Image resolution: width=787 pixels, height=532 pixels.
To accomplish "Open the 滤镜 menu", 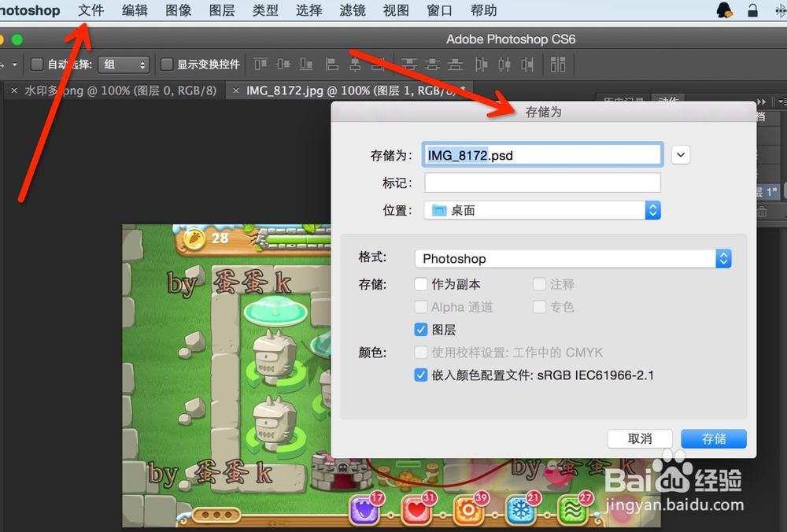I will point(353,10).
